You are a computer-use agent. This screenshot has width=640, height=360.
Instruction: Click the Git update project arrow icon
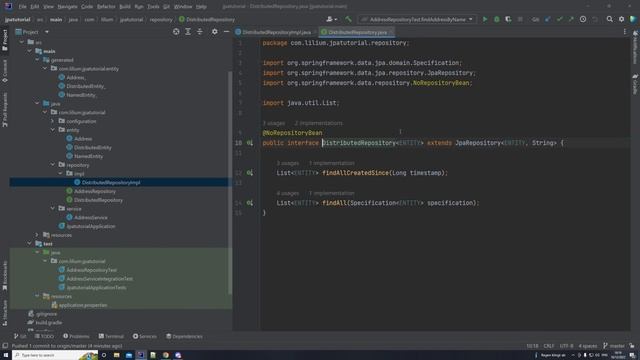(548, 19)
